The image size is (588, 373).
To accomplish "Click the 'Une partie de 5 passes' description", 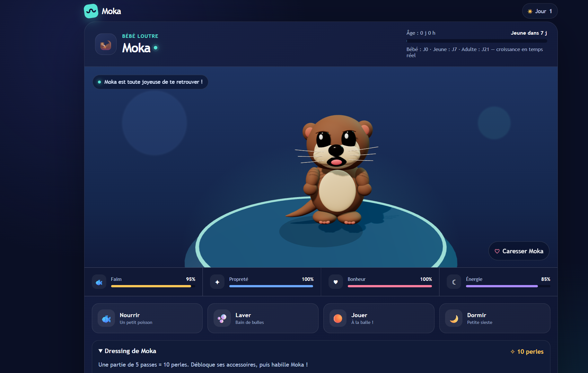I will tap(203, 365).
